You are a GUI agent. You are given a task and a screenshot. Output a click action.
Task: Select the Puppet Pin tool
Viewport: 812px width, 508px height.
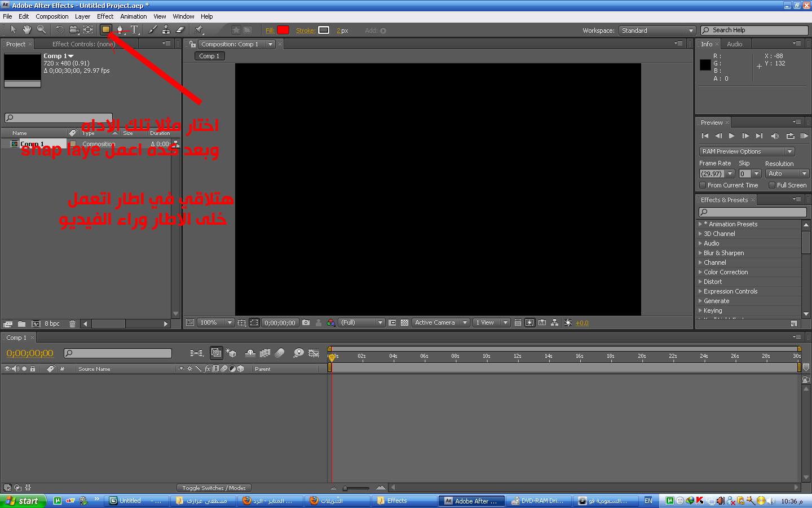click(x=199, y=29)
